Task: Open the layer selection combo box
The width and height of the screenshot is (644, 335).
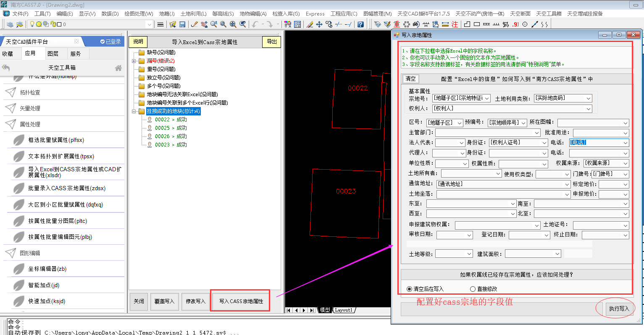Action: click(90, 24)
